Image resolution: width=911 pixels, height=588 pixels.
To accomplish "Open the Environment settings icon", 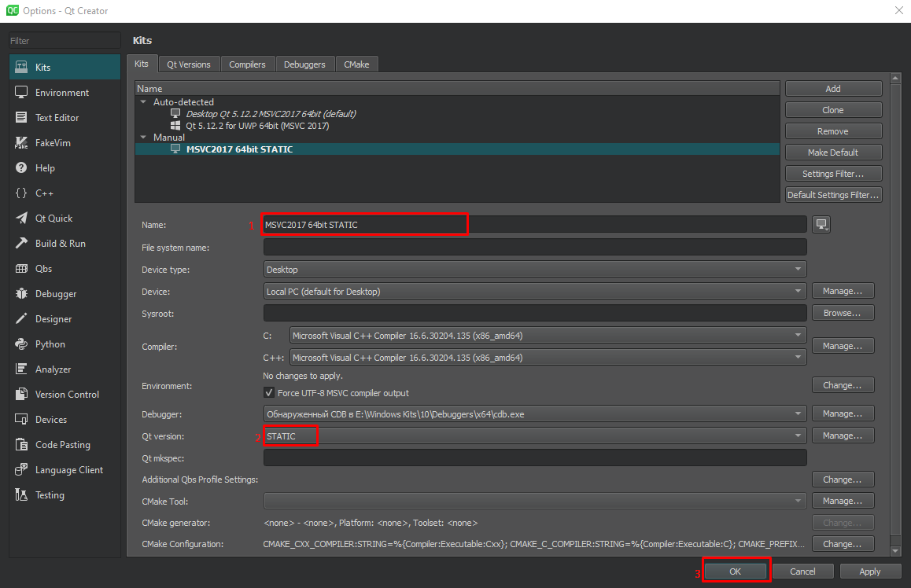I will [21, 92].
